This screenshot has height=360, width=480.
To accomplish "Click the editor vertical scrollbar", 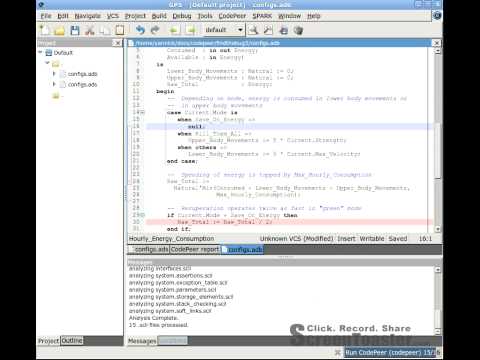I will point(438,140).
